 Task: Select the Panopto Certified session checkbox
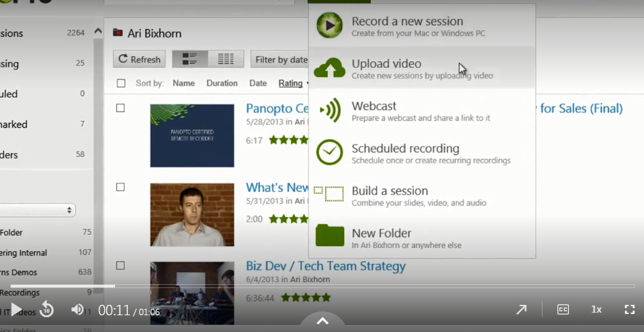point(120,108)
